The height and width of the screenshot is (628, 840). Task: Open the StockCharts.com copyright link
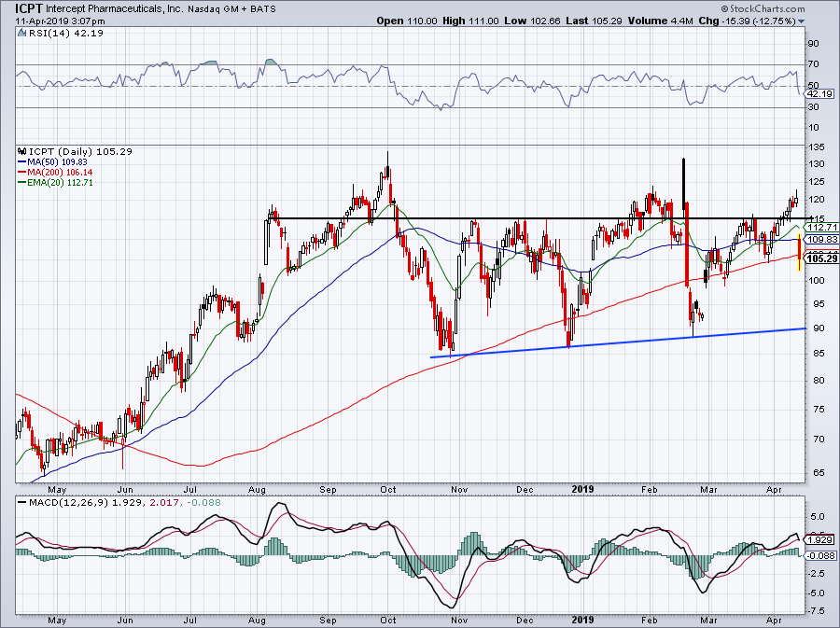(763, 8)
